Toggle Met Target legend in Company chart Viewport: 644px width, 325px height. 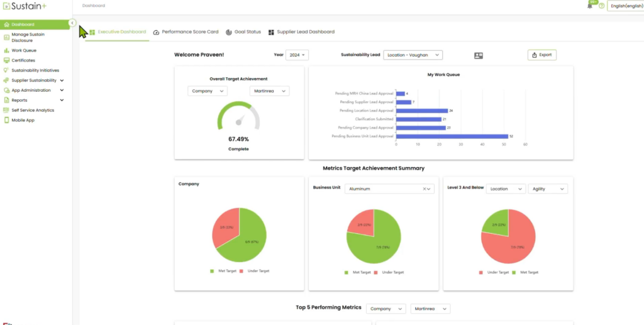[x=223, y=271]
